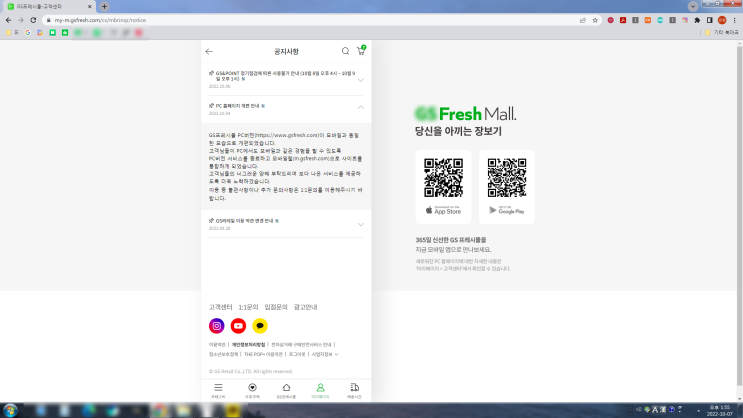Viewport: 743px width, 418px height.
Task: Reload the page
Action: [33, 20]
